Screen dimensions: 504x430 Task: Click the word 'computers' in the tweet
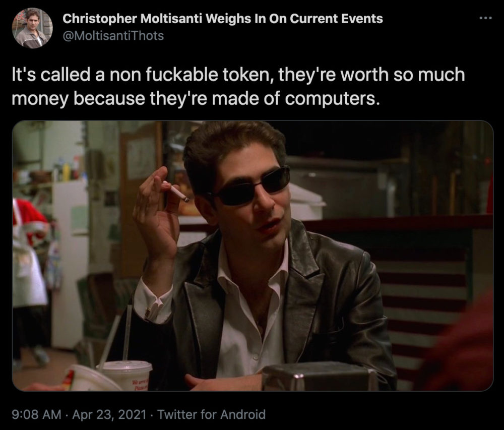coord(330,98)
